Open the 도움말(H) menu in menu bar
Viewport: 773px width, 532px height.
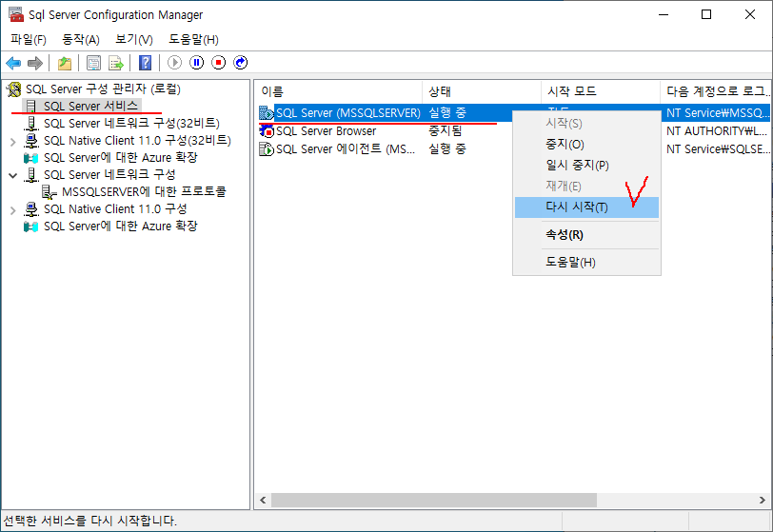(193, 39)
